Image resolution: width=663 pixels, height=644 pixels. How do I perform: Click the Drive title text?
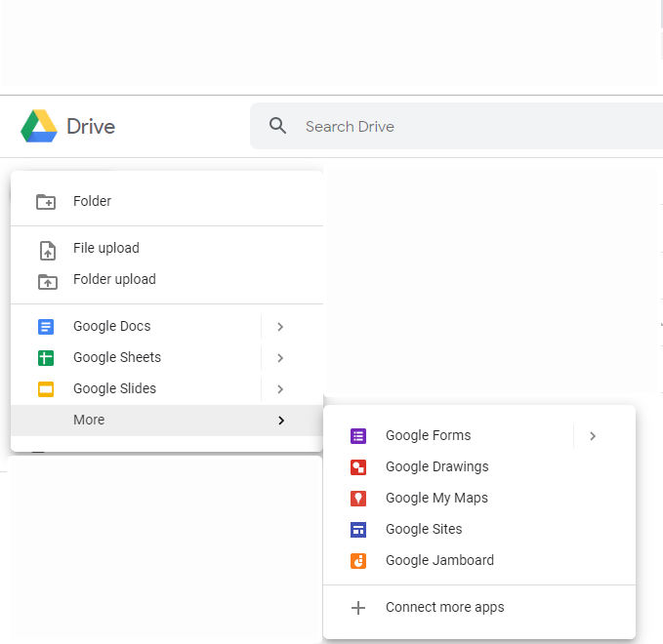click(91, 126)
